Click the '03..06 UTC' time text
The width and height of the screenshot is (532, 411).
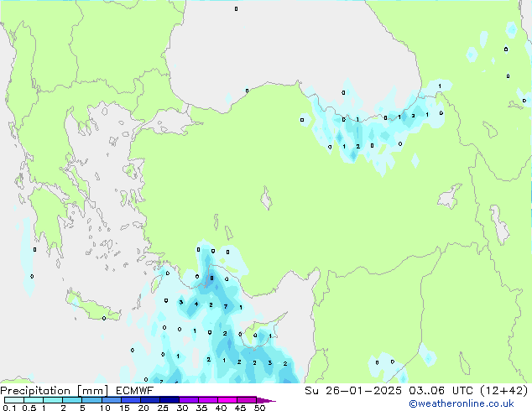point(441,391)
